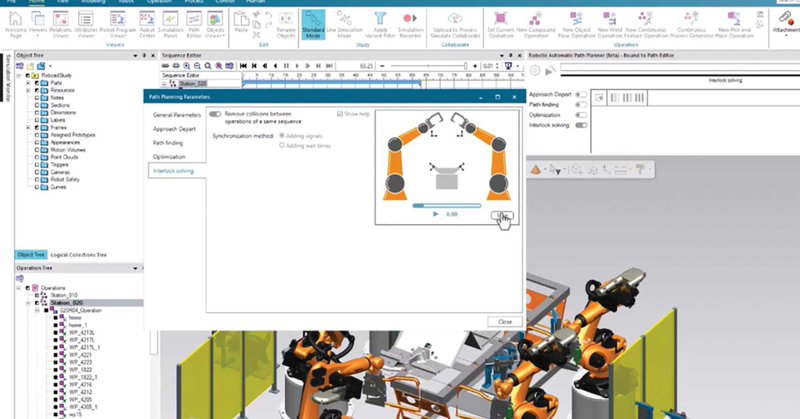Open the Viewers dropdown in the ribbon
The image size is (800, 419).
pyautogui.click(x=38, y=36)
